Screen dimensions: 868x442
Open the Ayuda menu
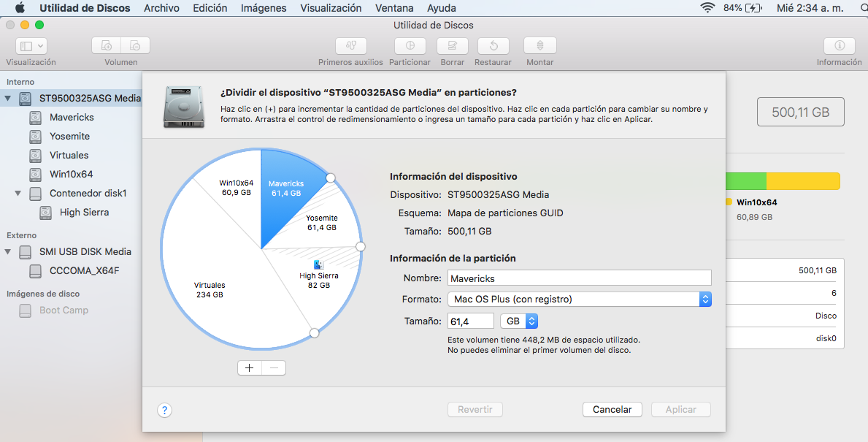(x=442, y=8)
